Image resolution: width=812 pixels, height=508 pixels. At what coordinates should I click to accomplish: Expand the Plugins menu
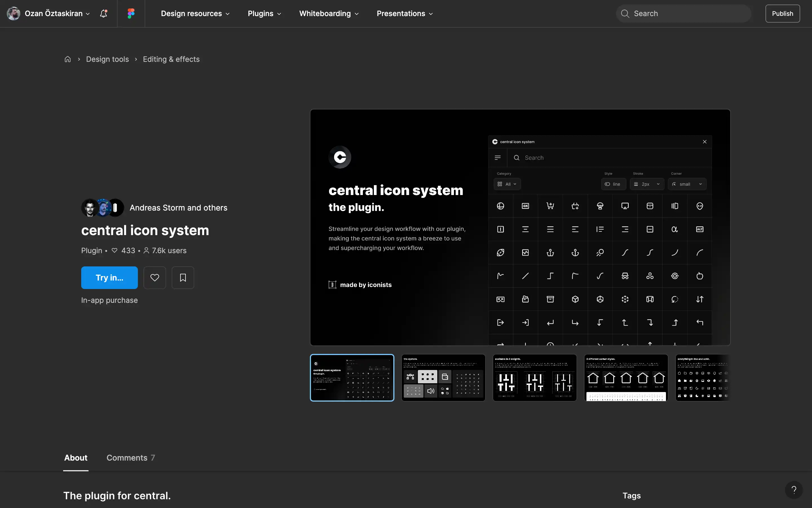(x=264, y=14)
